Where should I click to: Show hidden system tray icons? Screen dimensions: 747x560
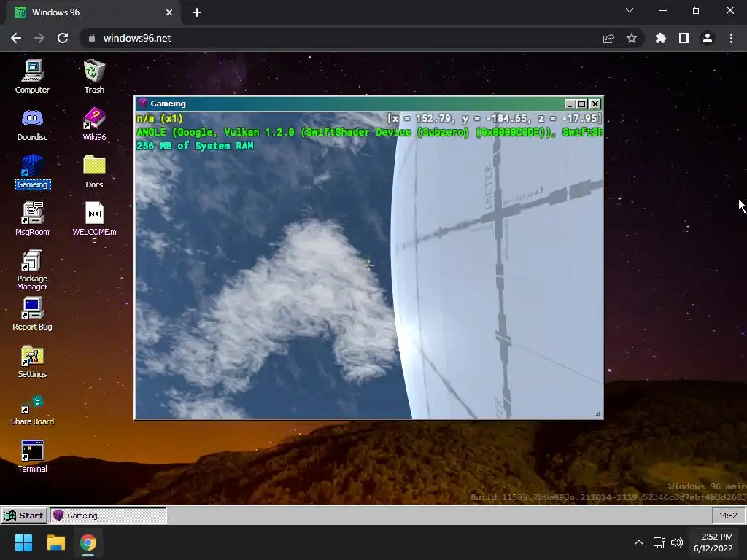click(639, 542)
